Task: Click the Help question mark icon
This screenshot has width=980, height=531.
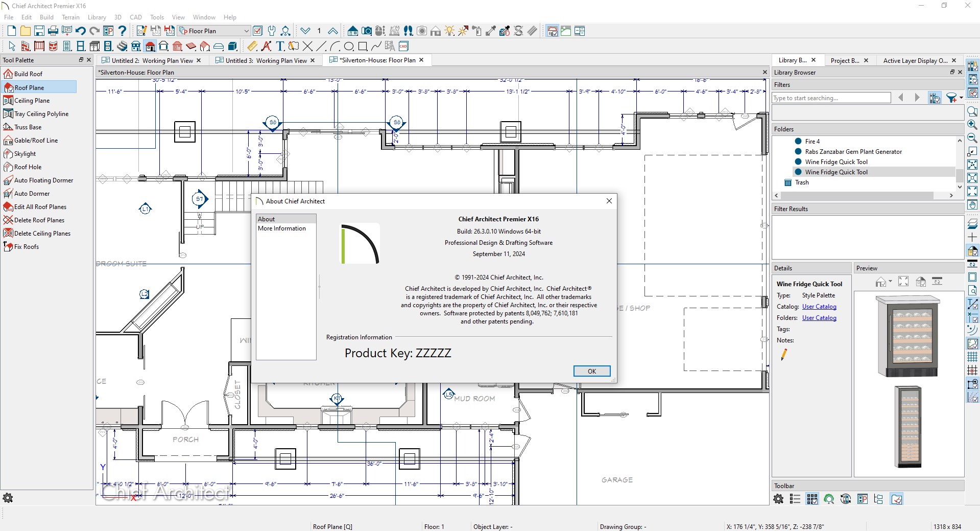Action: coord(122,31)
